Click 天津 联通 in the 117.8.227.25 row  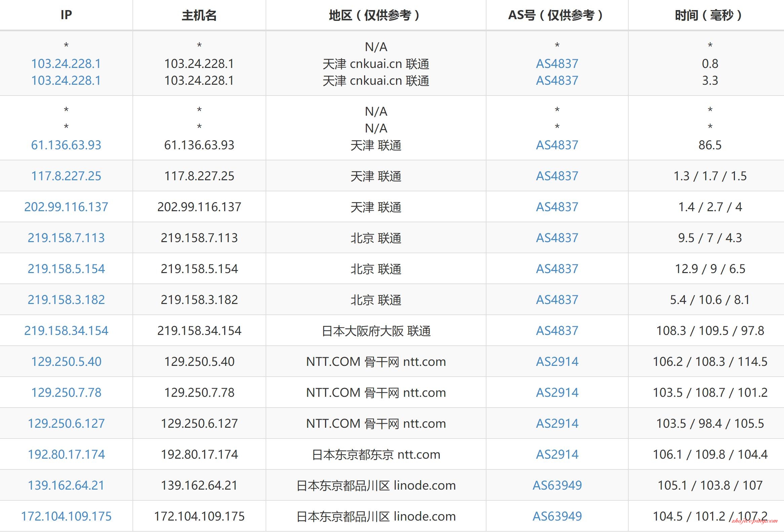(x=376, y=177)
